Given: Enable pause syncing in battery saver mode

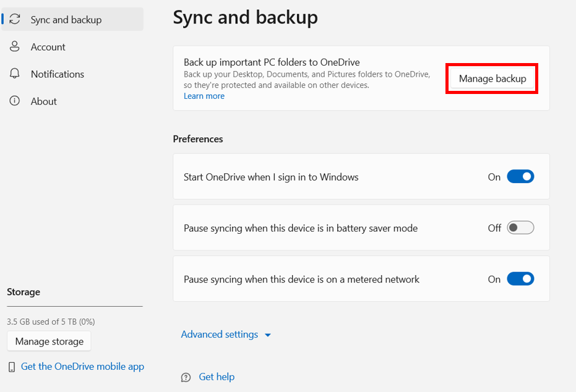Looking at the screenshot, I should [520, 228].
